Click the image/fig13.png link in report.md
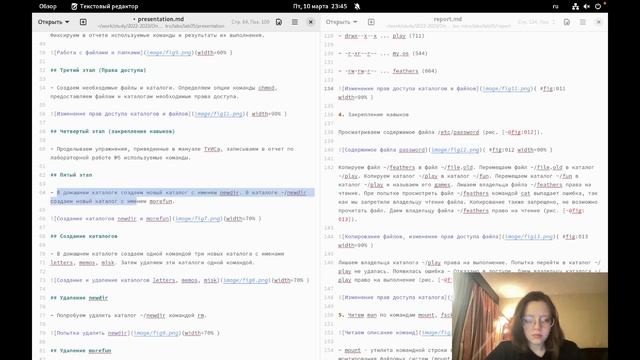 (529, 237)
